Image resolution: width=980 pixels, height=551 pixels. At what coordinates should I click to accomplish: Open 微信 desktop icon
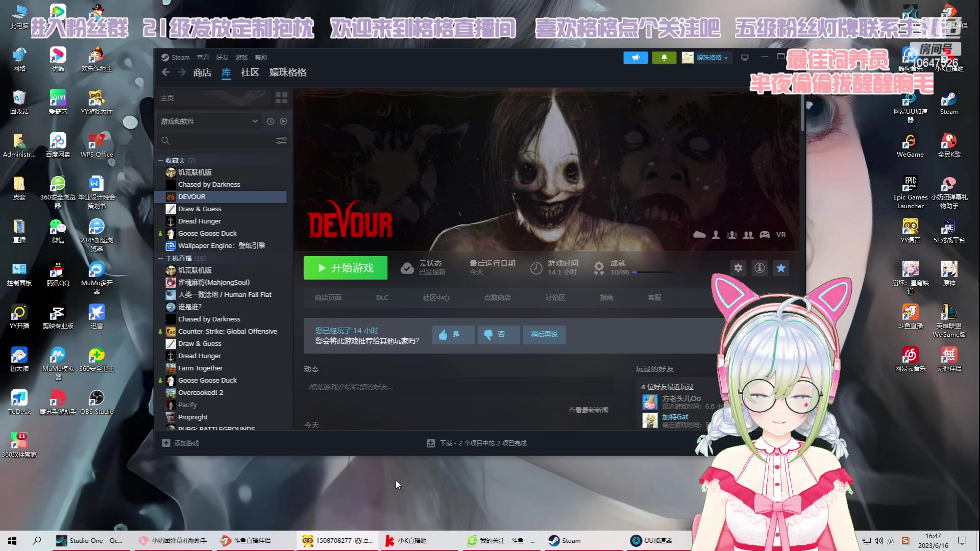pos(58,232)
